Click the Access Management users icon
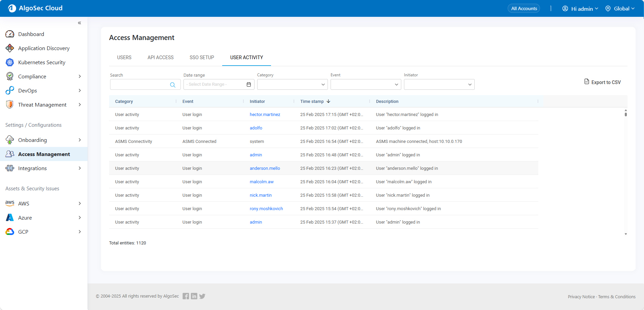This screenshot has width=644, height=310. 10,154
